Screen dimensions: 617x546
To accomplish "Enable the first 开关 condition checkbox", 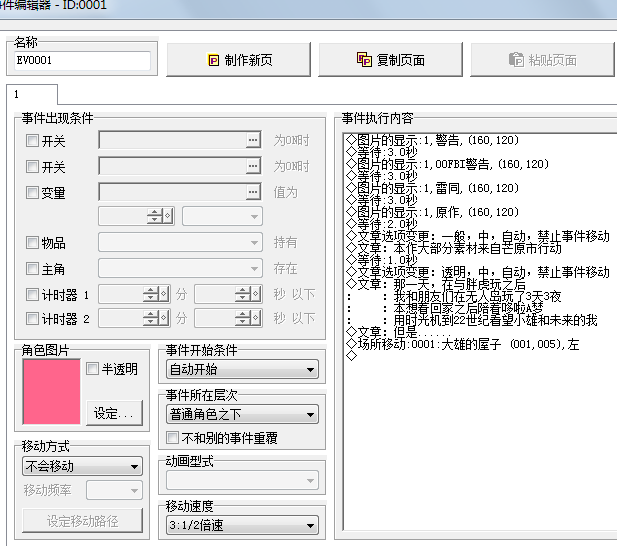I will click(x=32, y=140).
